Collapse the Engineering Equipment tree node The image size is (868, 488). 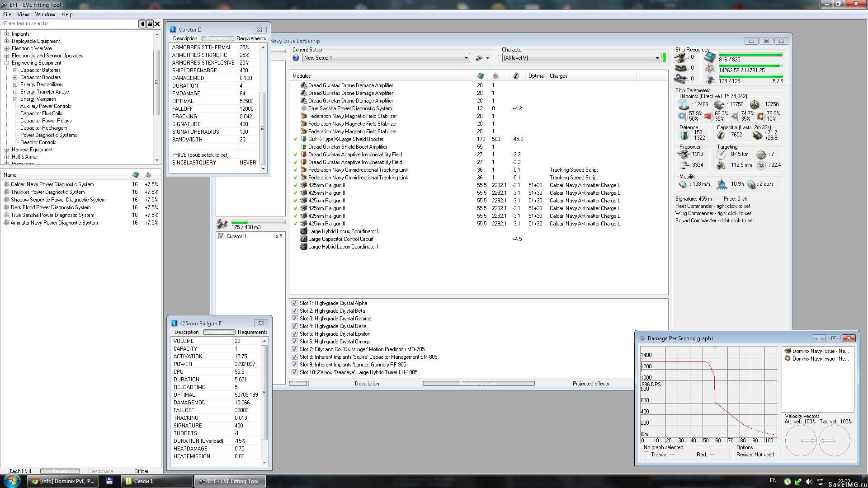(6, 63)
